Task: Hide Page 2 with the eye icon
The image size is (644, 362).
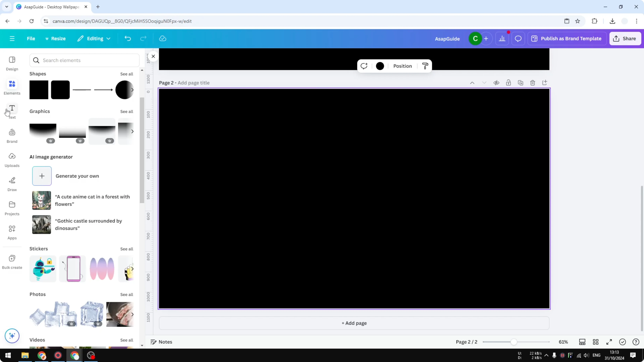Action: click(x=496, y=83)
